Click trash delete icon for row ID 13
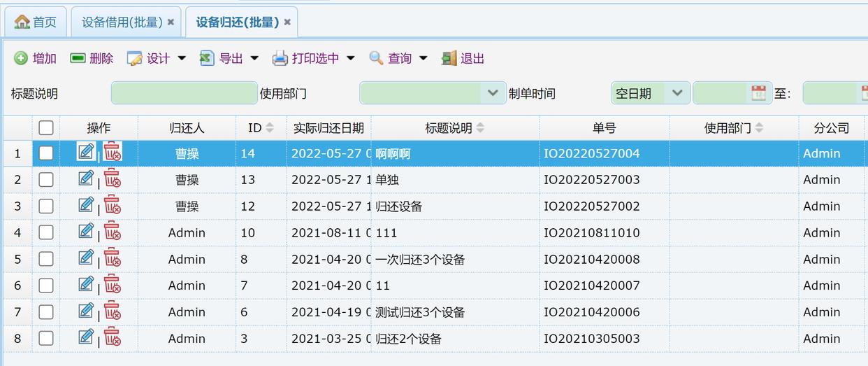Screen dimensions: 868x366 pyautogui.click(x=112, y=179)
